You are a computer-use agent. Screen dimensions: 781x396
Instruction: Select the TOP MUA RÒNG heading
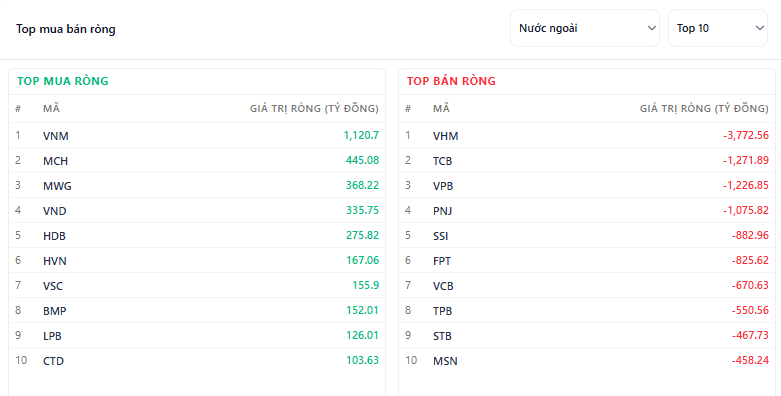coord(63,81)
